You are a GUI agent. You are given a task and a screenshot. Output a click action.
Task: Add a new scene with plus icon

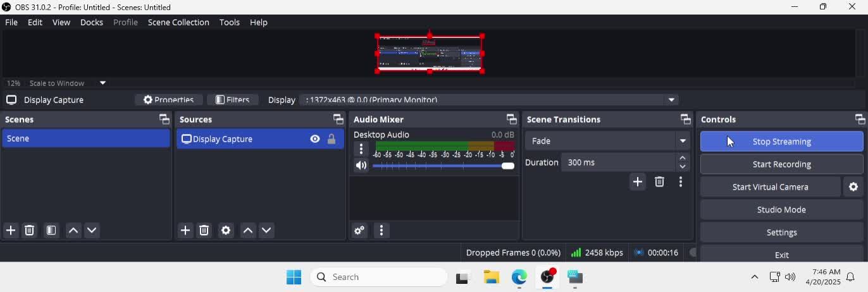11,230
